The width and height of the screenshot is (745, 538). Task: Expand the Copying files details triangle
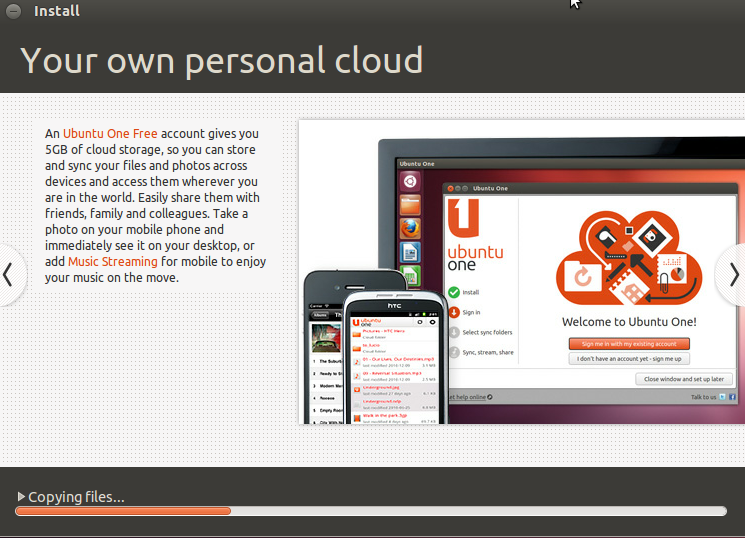[21, 497]
